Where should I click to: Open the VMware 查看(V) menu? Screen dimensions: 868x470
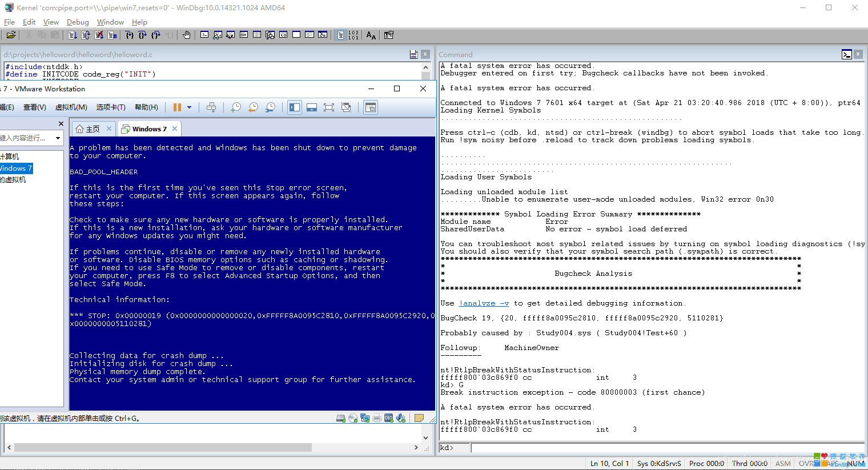click(x=34, y=107)
